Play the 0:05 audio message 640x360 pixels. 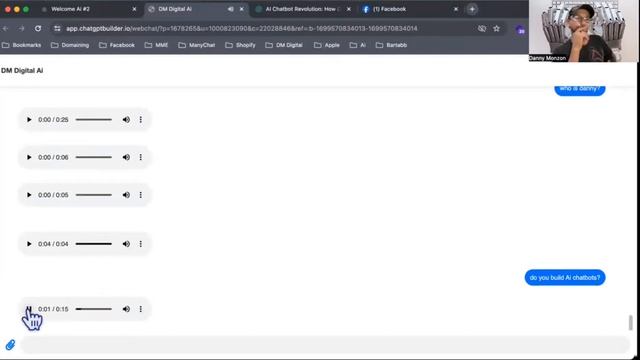tap(29, 195)
